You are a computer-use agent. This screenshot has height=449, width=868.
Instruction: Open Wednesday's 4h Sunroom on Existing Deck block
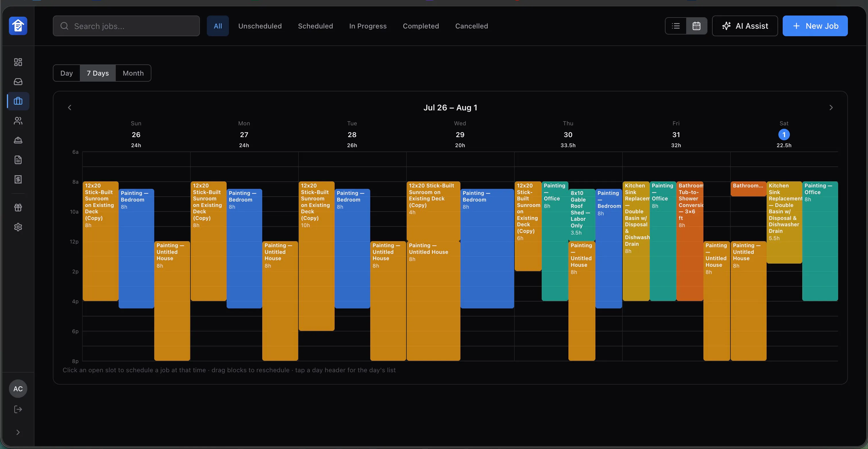[433, 211]
